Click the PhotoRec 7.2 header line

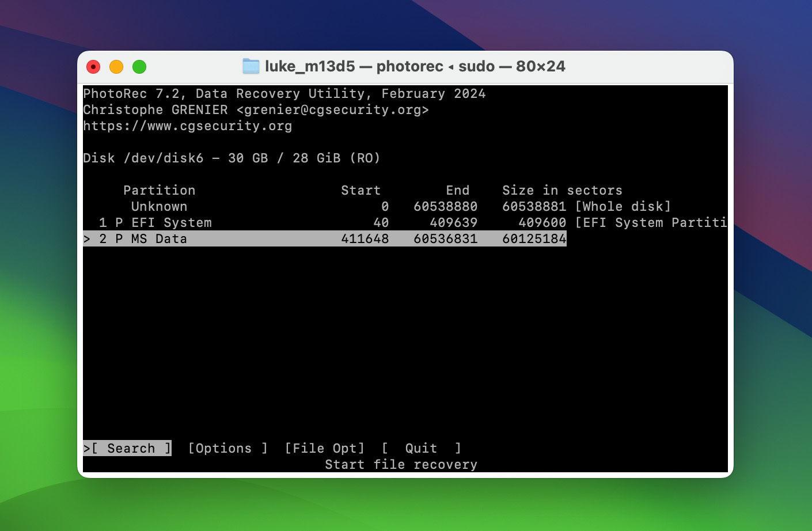(x=284, y=93)
